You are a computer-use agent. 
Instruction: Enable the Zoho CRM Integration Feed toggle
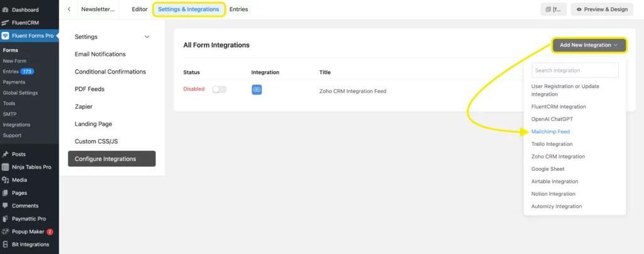tap(219, 89)
